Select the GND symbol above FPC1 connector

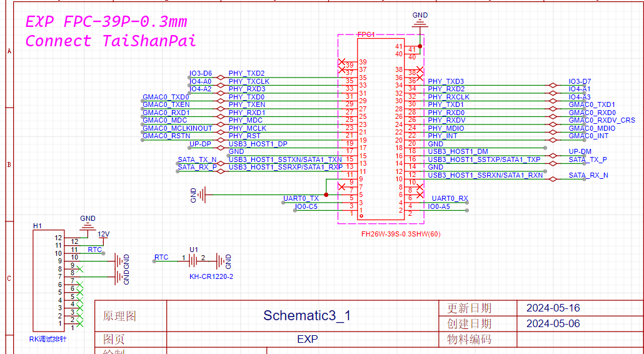click(x=420, y=21)
